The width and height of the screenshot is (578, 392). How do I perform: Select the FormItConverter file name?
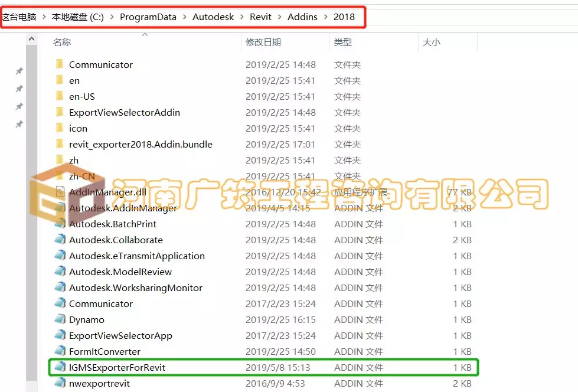pyautogui.click(x=105, y=351)
